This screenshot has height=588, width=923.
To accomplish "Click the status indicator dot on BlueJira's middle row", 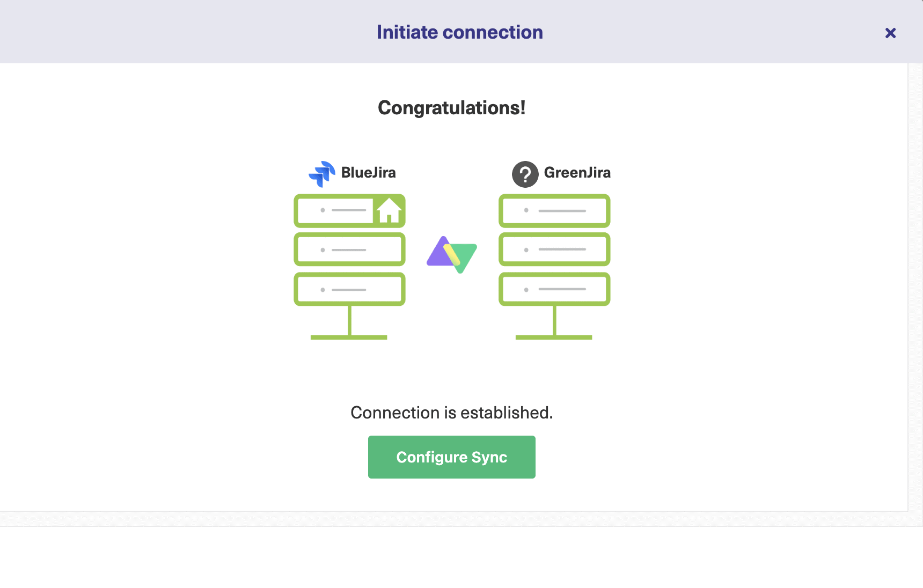I will pyautogui.click(x=323, y=249).
